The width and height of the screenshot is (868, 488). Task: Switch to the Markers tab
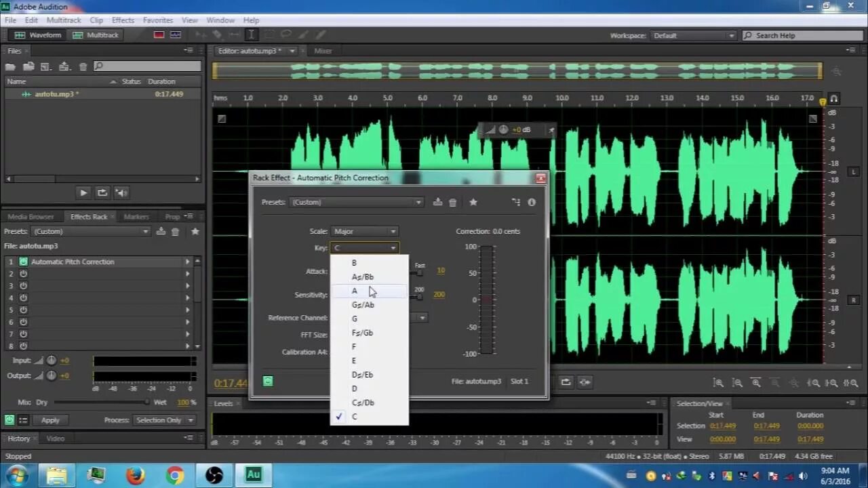136,217
